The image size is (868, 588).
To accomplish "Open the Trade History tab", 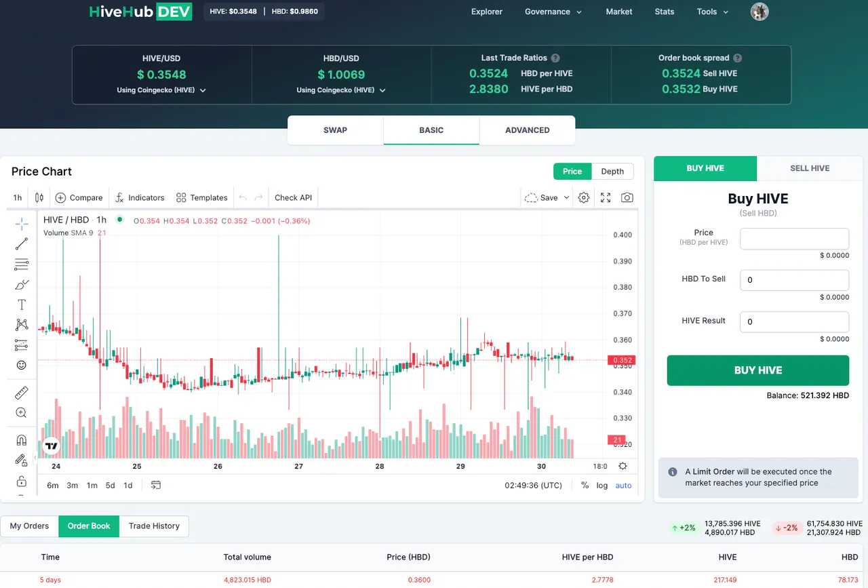I will [154, 526].
